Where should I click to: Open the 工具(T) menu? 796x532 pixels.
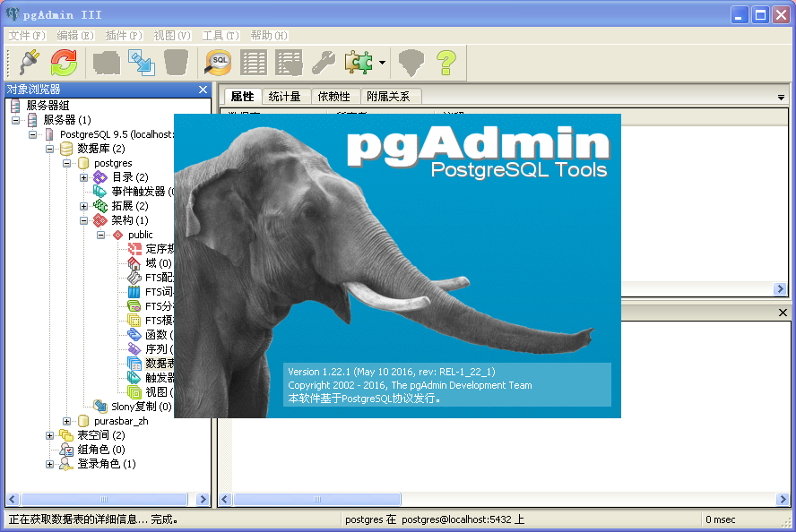(221, 36)
